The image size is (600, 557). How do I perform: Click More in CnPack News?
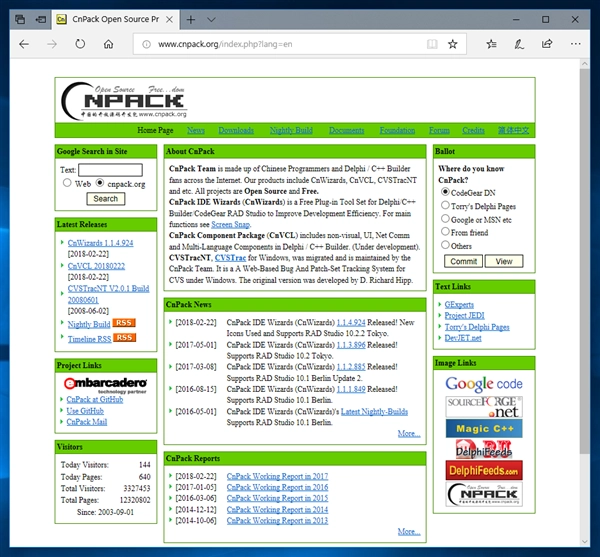(x=409, y=433)
